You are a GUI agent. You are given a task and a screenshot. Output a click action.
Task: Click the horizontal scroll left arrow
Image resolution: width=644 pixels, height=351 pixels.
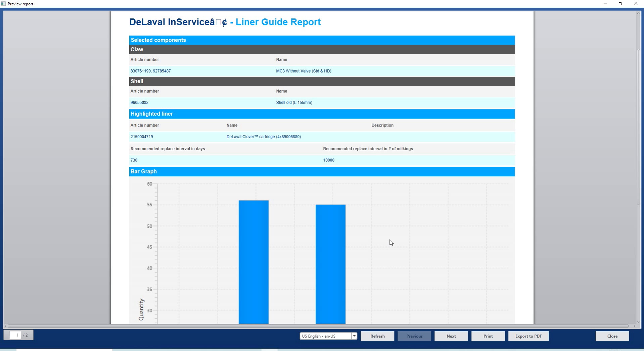pos(5,326)
